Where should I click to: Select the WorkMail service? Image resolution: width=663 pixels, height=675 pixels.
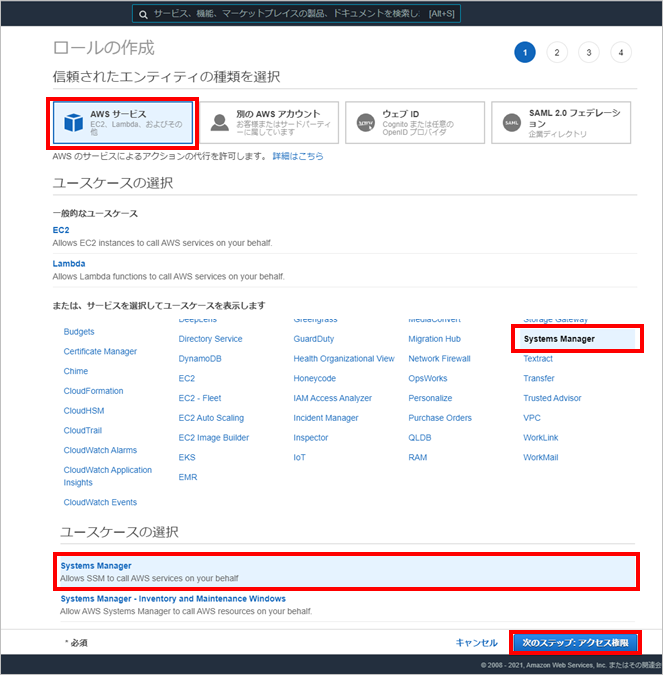[x=541, y=458]
